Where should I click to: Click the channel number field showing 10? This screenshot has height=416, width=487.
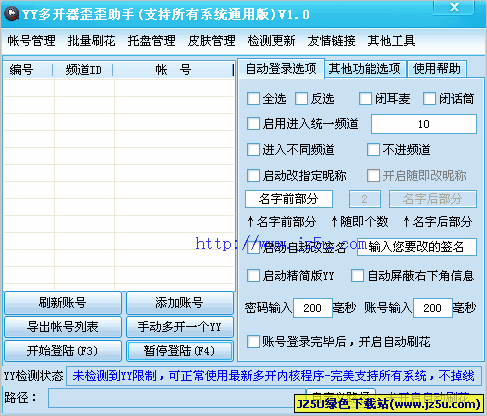[424, 124]
